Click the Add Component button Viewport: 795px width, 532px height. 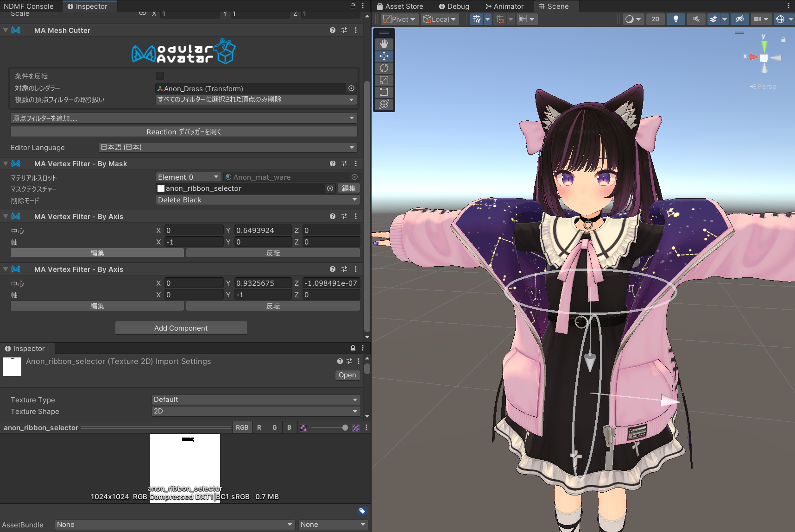[181, 328]
